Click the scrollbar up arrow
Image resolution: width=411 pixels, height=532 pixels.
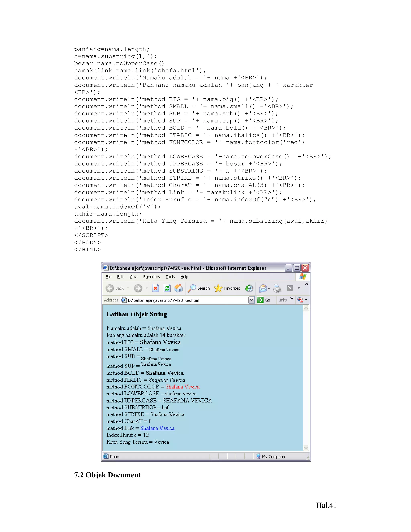coord(306,308)
